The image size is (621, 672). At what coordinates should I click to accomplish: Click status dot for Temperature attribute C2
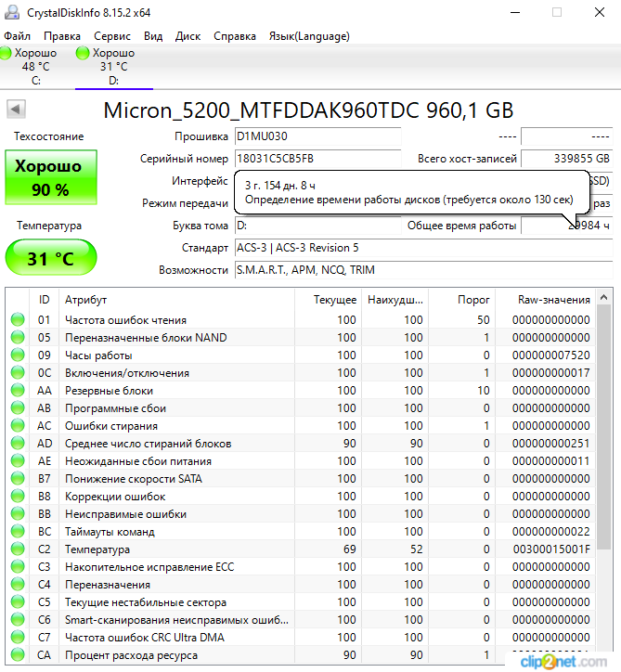18,549
